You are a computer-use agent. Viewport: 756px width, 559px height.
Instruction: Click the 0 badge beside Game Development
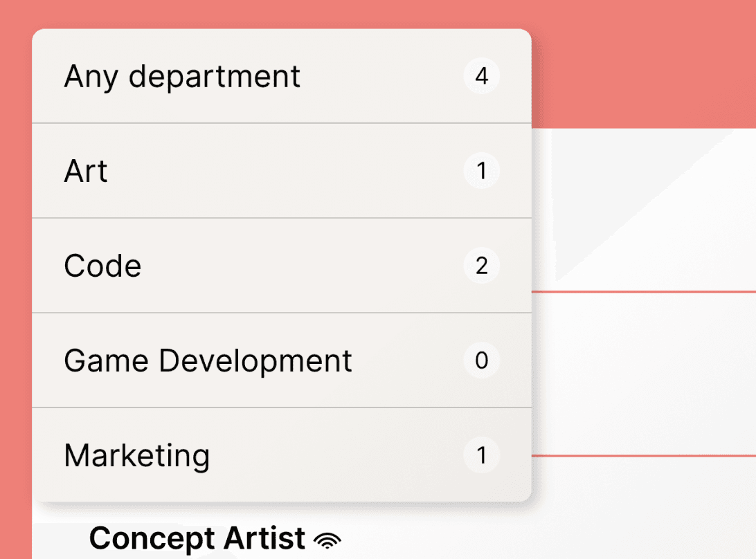pos(482,360)
